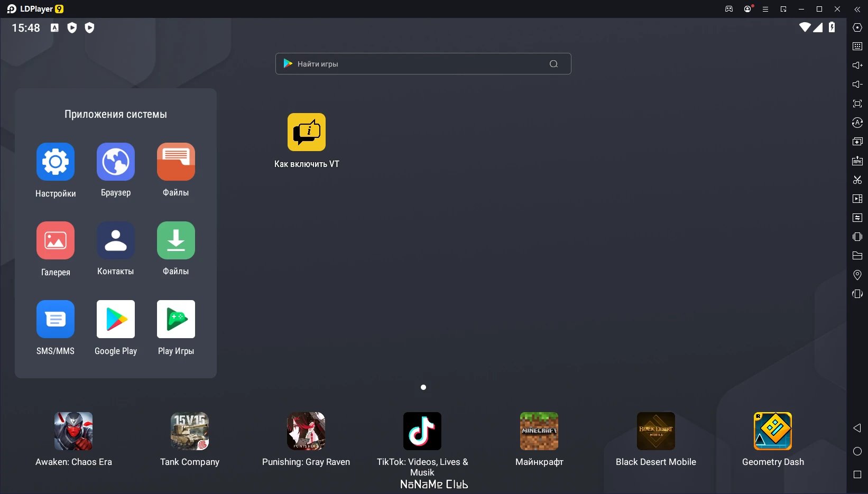The height and width of the screenshot is (494, 868).
Task: Open the Настройки settings app
Action: point(56,162)
